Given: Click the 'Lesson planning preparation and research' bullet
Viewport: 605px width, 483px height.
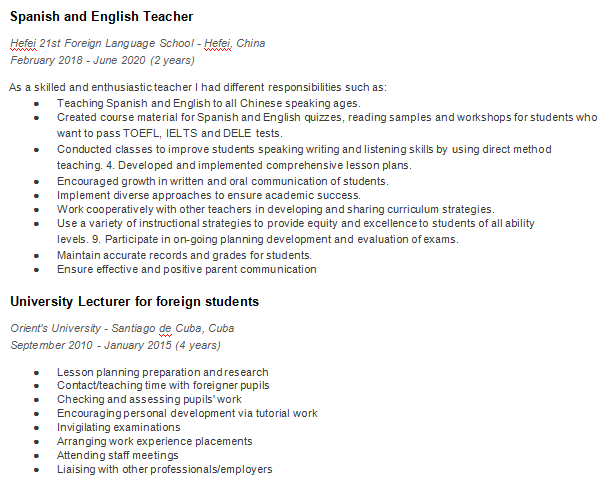Looking at the screenshot, I should point(162,372).
